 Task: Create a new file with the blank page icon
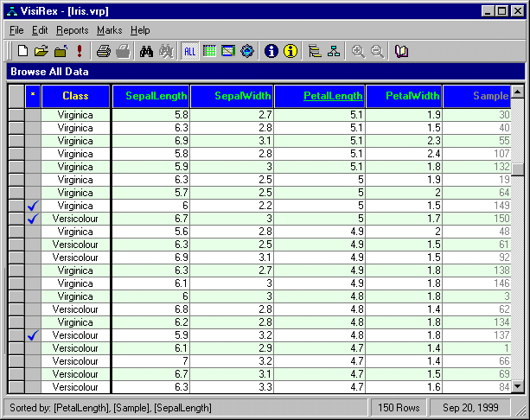(22, 51)
